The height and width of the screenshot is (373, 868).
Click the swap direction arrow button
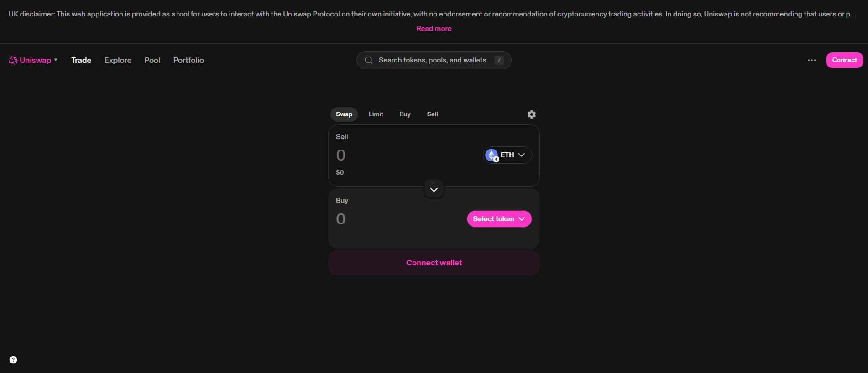pos(434,188)
